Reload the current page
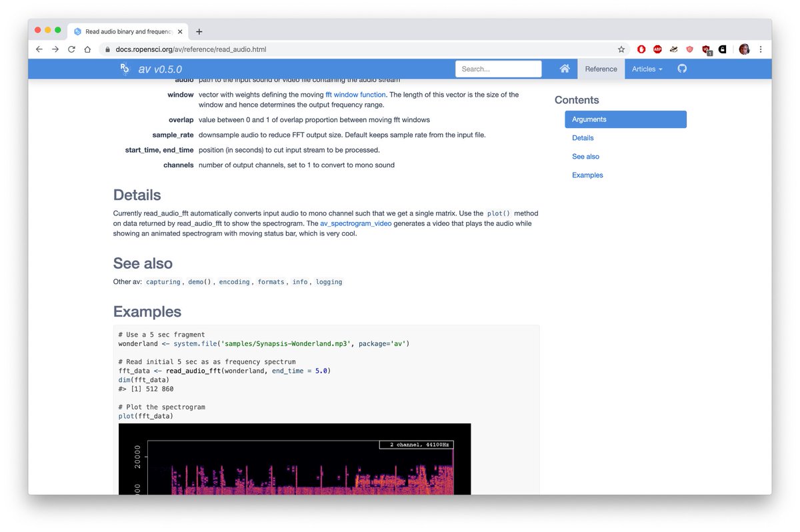Viewport: 800px width, 532px height. [71, 49]
